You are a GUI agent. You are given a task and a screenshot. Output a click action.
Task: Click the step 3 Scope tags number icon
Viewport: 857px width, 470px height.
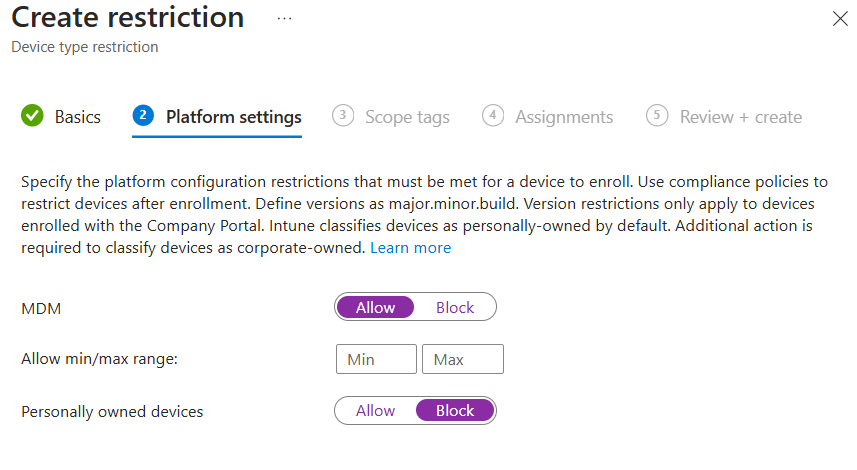tap(343, 116)
